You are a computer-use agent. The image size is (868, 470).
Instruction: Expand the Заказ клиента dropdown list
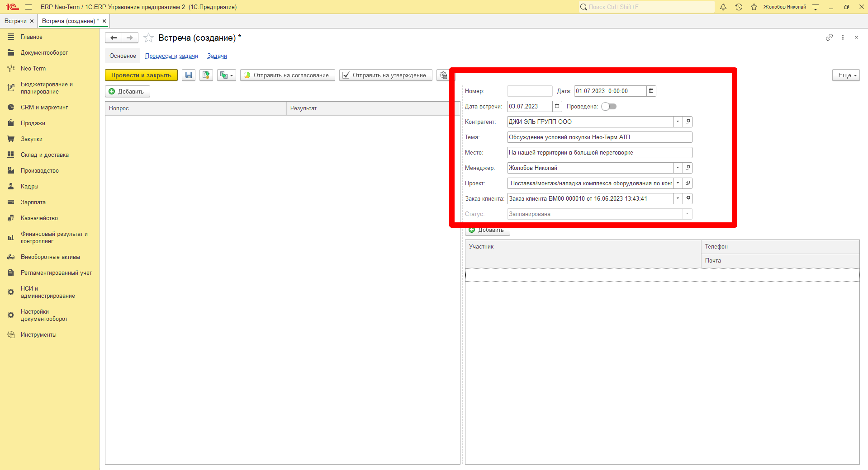[x=678, y=198]
